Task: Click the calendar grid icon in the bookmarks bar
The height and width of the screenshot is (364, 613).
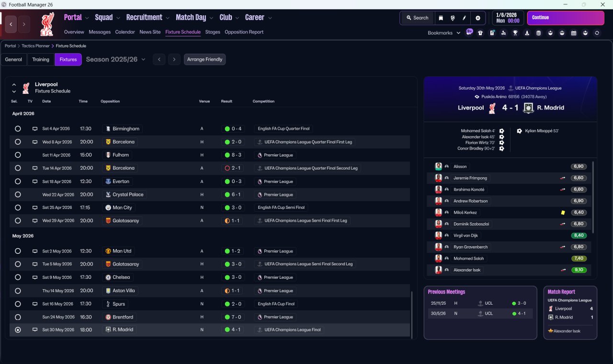Action: point(574,33)
